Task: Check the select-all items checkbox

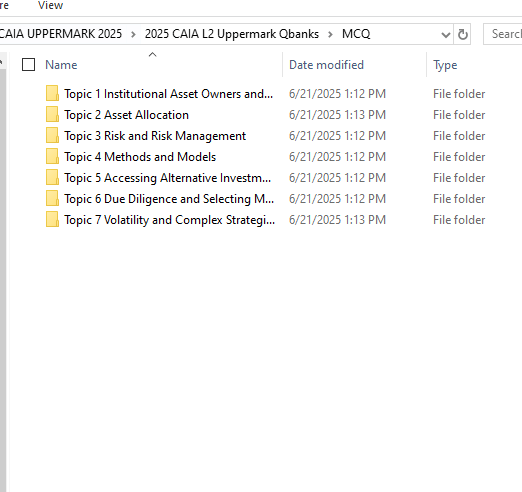Action: 28,65
